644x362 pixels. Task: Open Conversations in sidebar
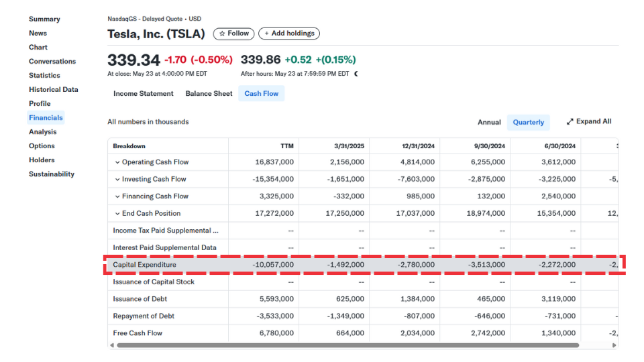click(x=52, y=62)
